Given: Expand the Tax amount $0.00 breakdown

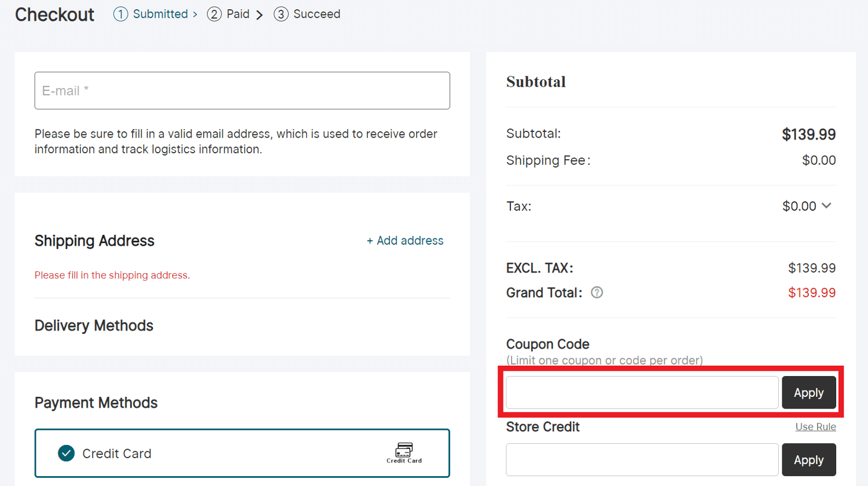Looking at the screenshot, I should coord(799,206).
